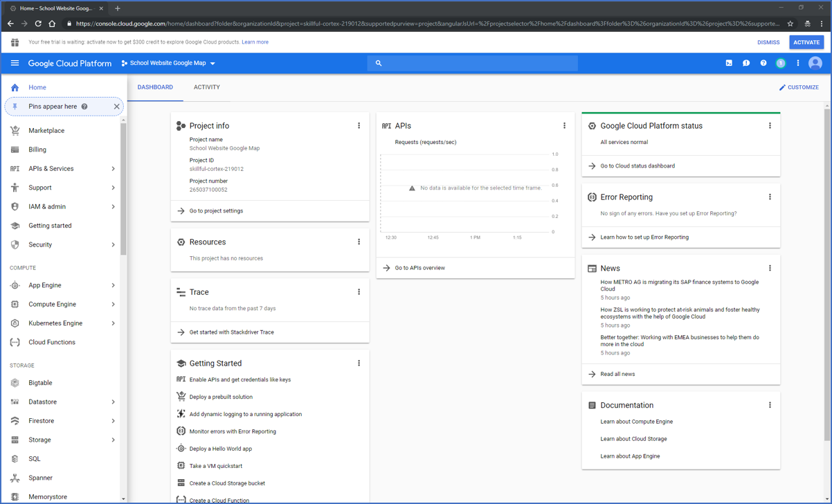This screenshot has height=504, width=832.
Task: Click the Customize dashboard button
Action: [x=799, y=87]
